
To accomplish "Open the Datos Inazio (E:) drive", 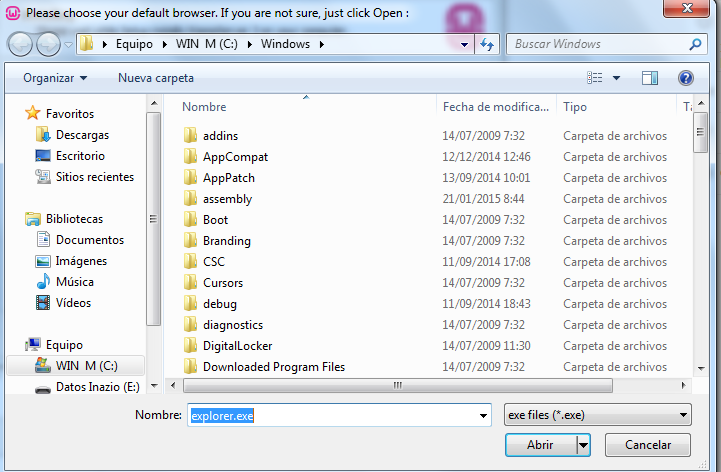I will click(x=97, y=387).
